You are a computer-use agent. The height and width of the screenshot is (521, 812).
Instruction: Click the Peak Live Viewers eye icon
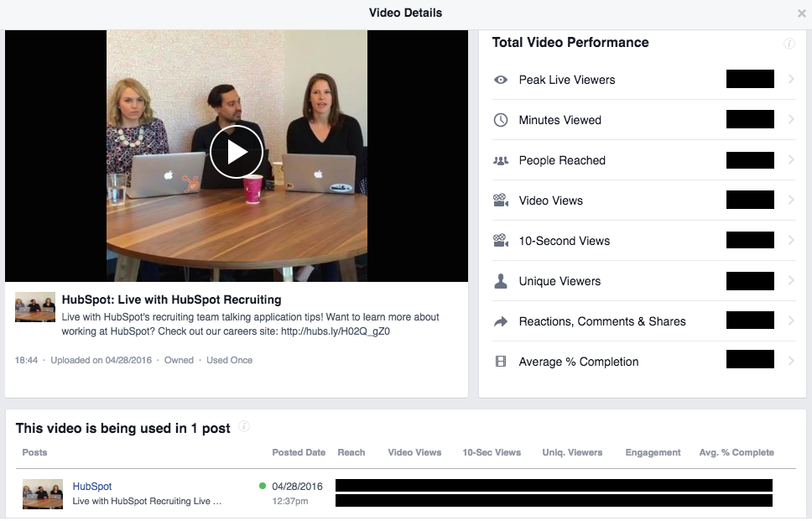pyautogui.click(x=501, y=80)
